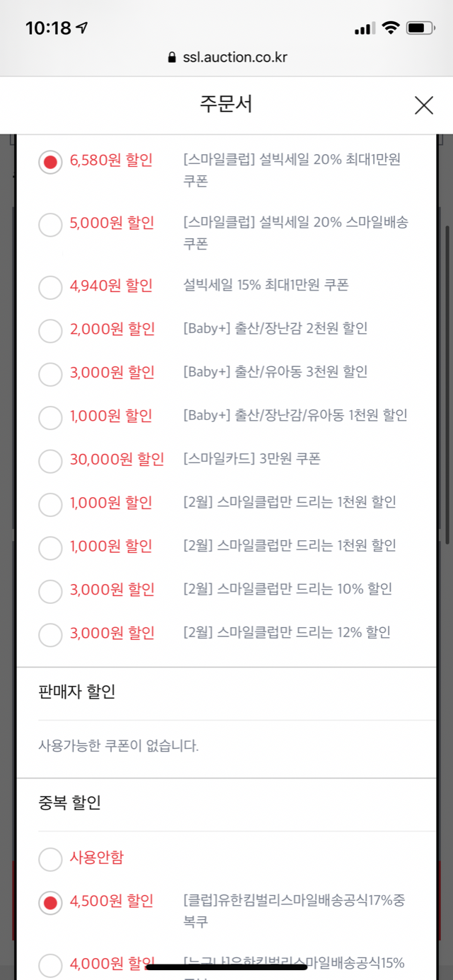Select the 4,000원 할인 duplicate coupon radio
This screenshot has width=453, height=980.
[x=50, y=964]
